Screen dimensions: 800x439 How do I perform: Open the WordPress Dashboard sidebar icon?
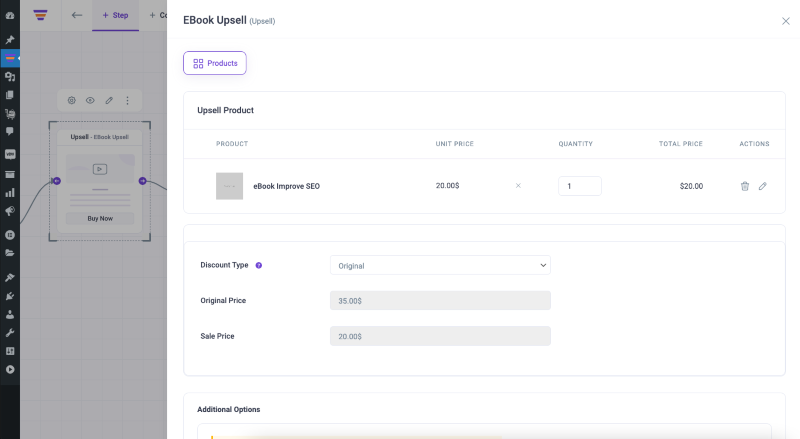coord(10,15)
